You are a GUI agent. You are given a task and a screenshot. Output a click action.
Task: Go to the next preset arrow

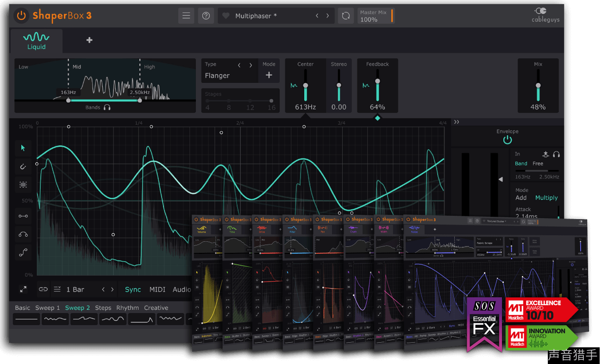coord(327,16)
